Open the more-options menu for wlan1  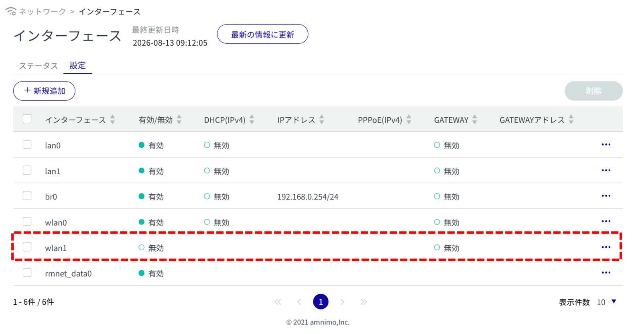pos(606,247)
